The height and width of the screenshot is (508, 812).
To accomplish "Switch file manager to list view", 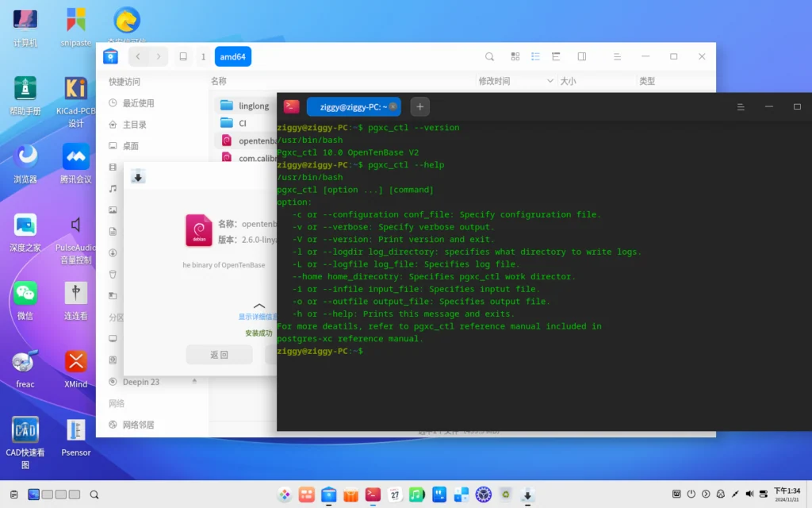I will pos(535,56).
